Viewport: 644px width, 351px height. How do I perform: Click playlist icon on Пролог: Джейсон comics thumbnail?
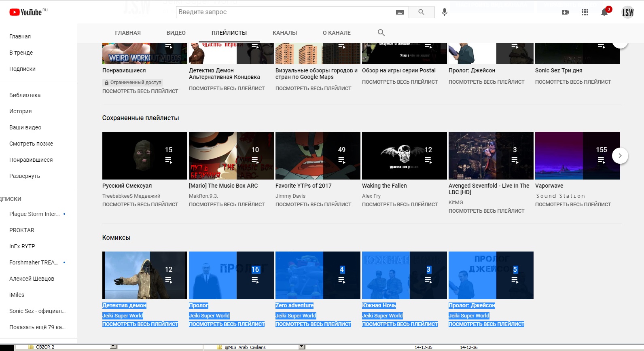click(x=515, y=280)
